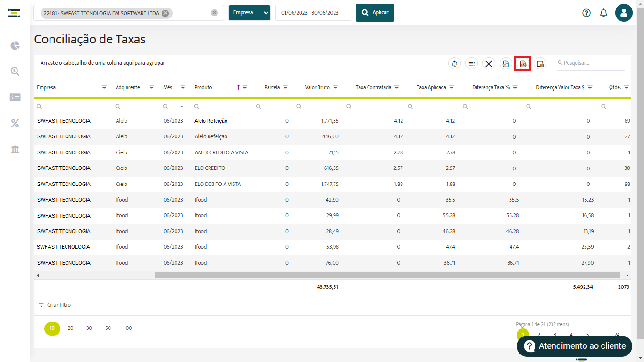
Task: Toggle sort arrow on Produto column
Action: 238,87
